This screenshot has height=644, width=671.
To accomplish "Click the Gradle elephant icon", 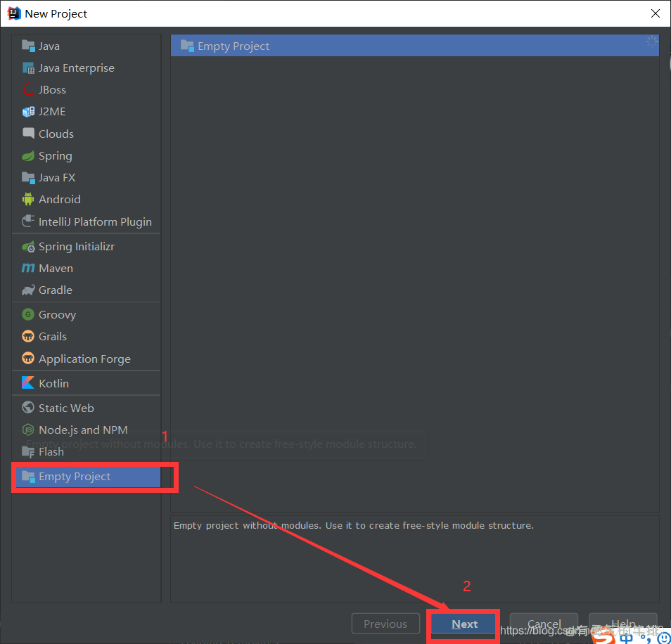I will 28,290.
